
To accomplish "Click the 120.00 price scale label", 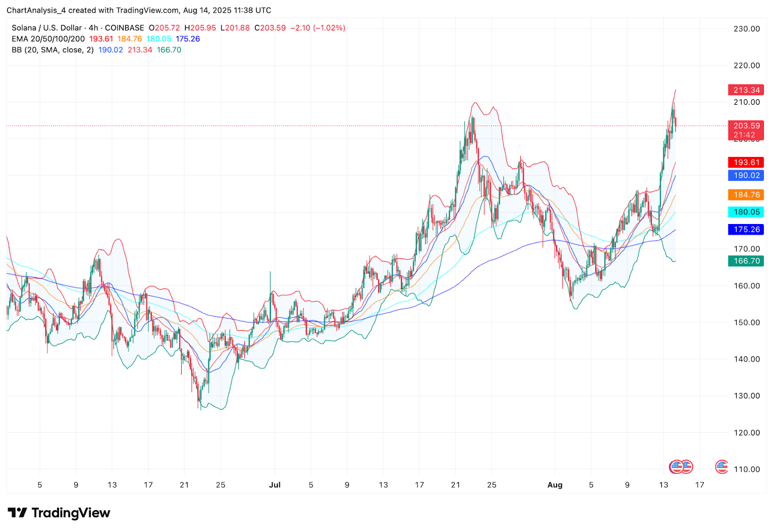I will coord(747,433).
